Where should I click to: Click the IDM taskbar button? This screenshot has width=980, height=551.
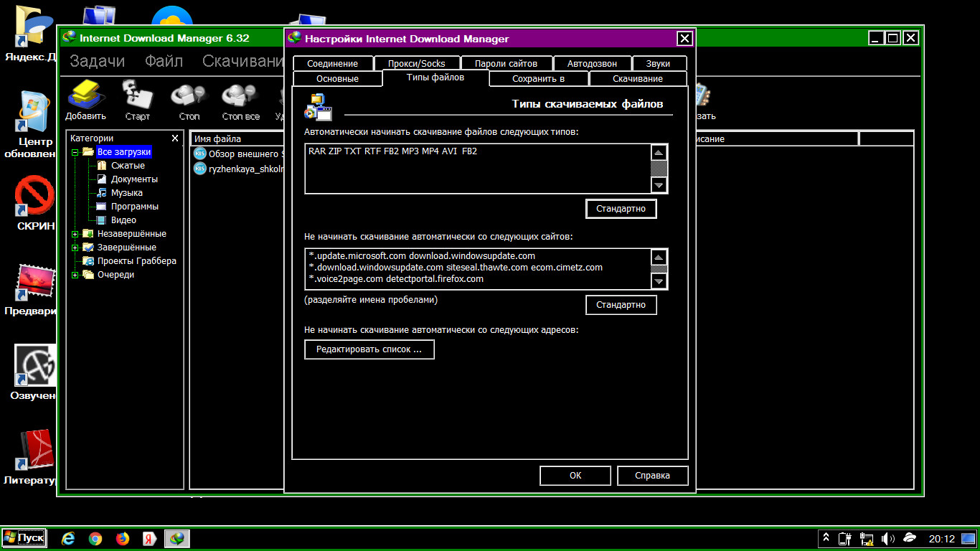click(x=176, y=538)
